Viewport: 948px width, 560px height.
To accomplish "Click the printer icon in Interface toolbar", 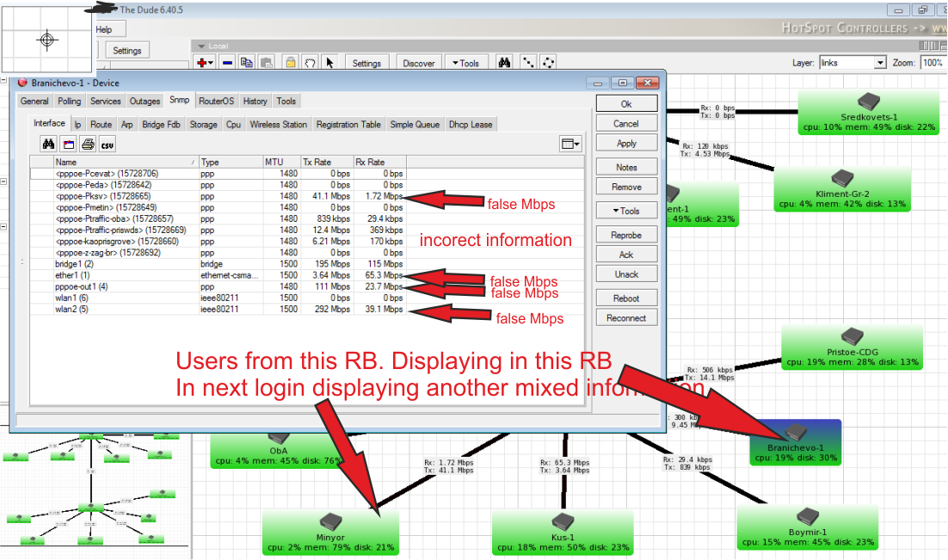I will [89, 145].
